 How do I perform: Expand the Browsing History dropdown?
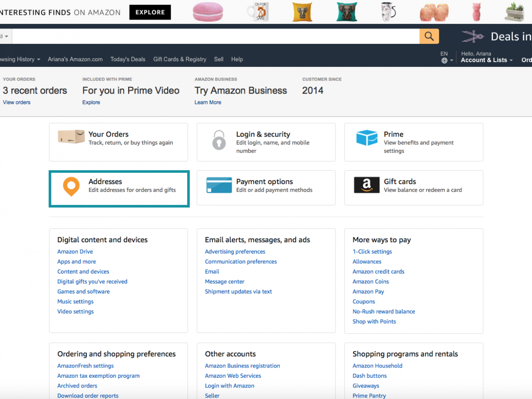20,59
